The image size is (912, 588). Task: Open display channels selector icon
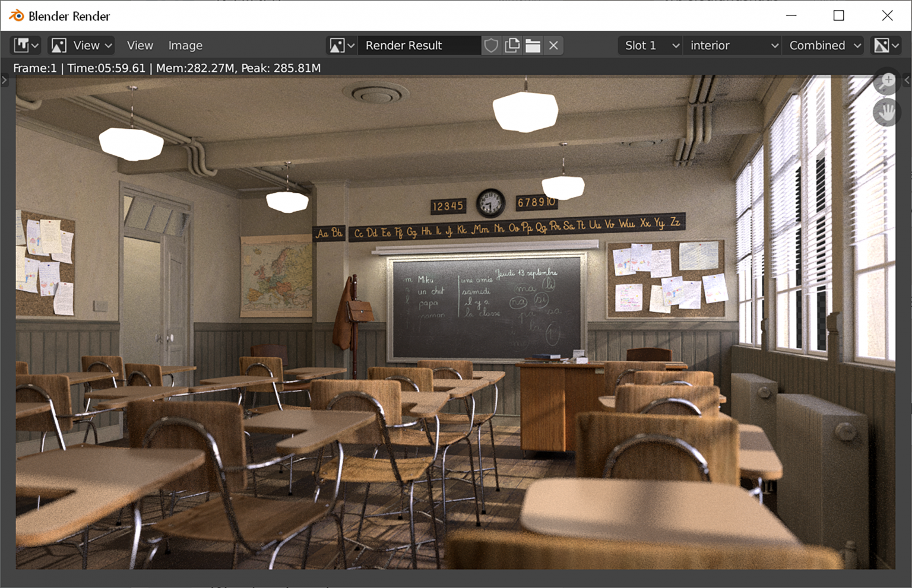tap(885, 46)
